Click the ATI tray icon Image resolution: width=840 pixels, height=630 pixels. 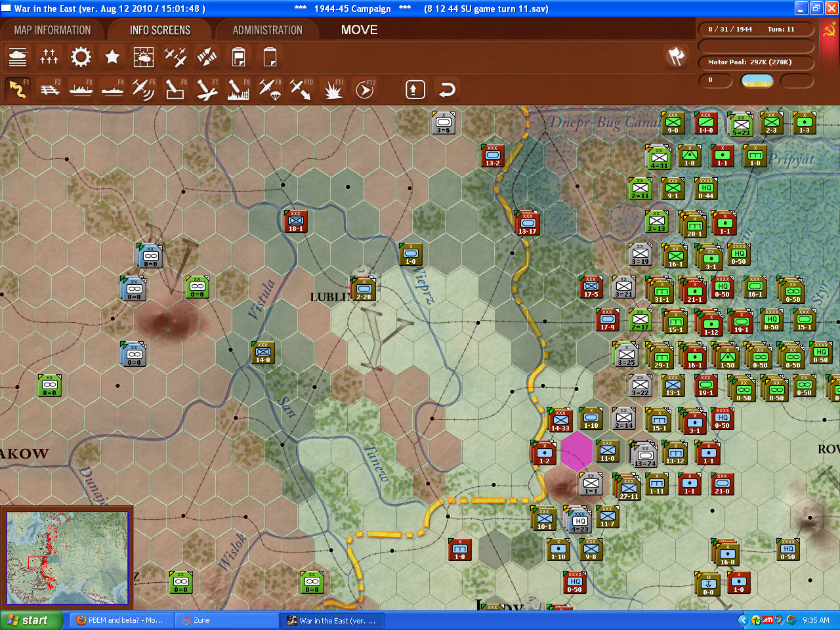(767, 620)
